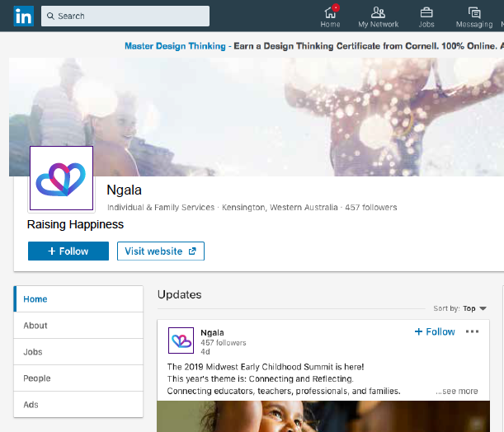The image size is (504, 432).
Task: Click the 457 followers text under post author
Action: (x=224, y=343)
